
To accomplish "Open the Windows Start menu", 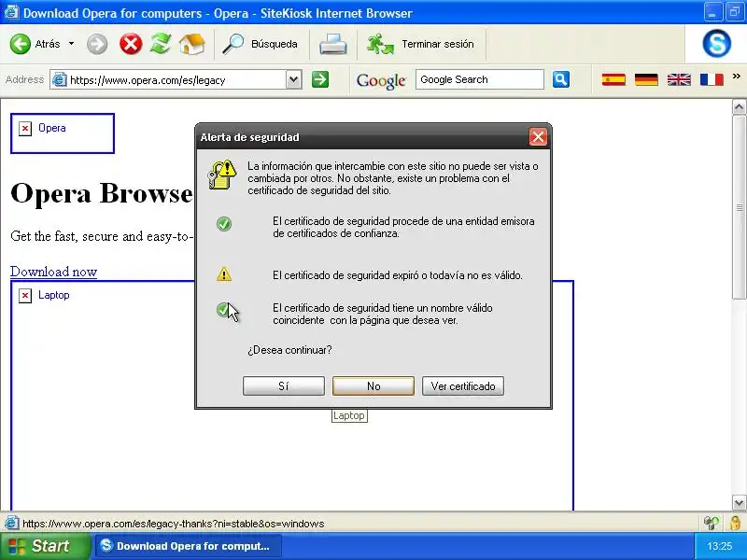I will point(45,546).
